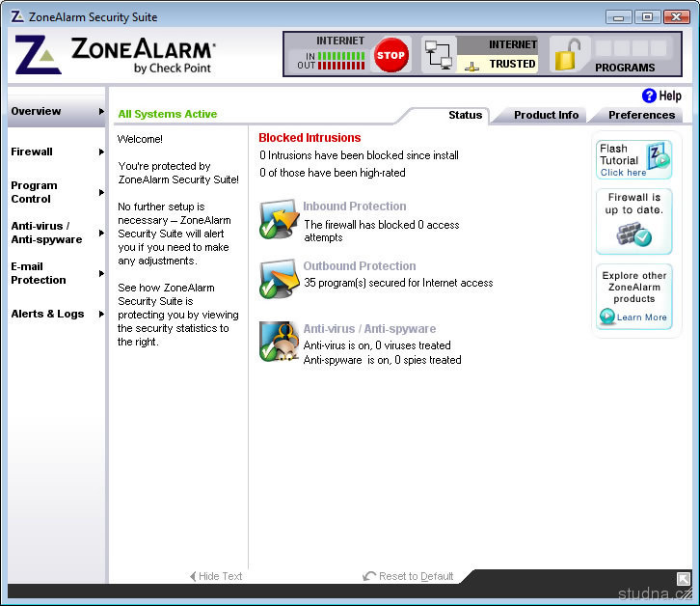Click the Internet IN/OUT traffic meter
This screenshot has width=700, height=606.
click(x=331, y=61)
